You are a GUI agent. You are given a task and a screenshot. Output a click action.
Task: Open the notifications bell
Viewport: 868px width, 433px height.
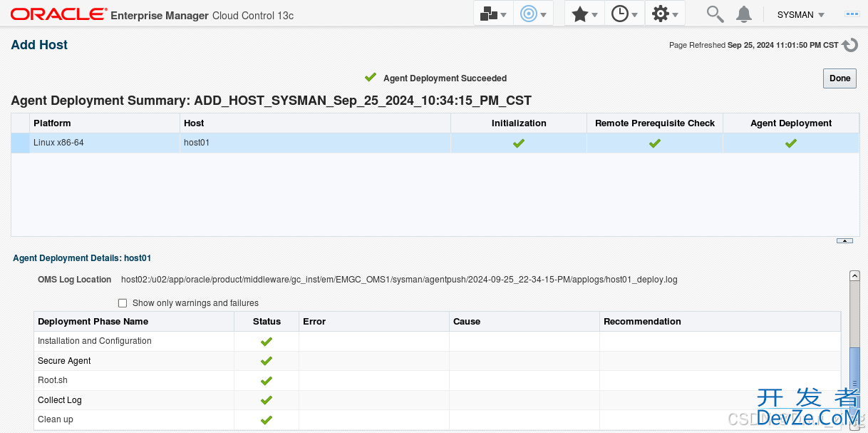[744, 14]
